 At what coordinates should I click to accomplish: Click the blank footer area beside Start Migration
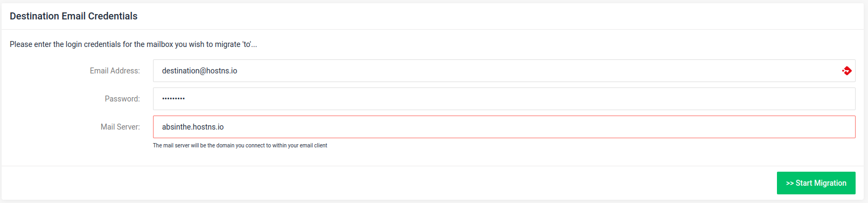coord(388,183)
